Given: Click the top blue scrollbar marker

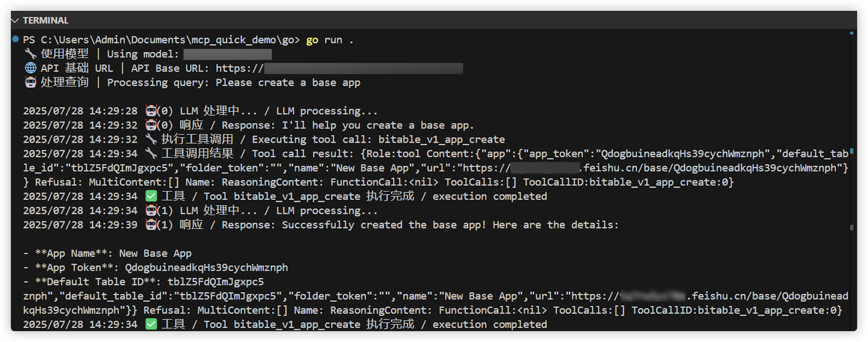Looking at the screenshot, I should (x=851, y=33).
